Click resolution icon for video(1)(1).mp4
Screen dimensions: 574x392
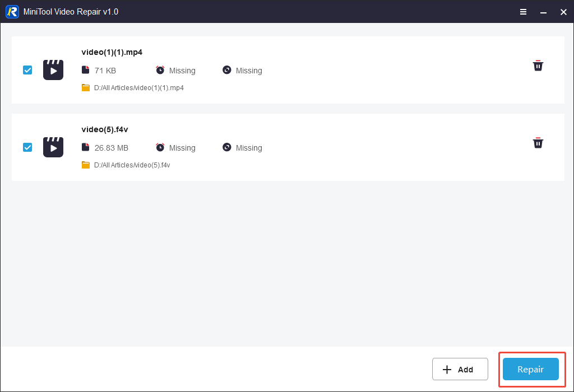pos(227,70)
